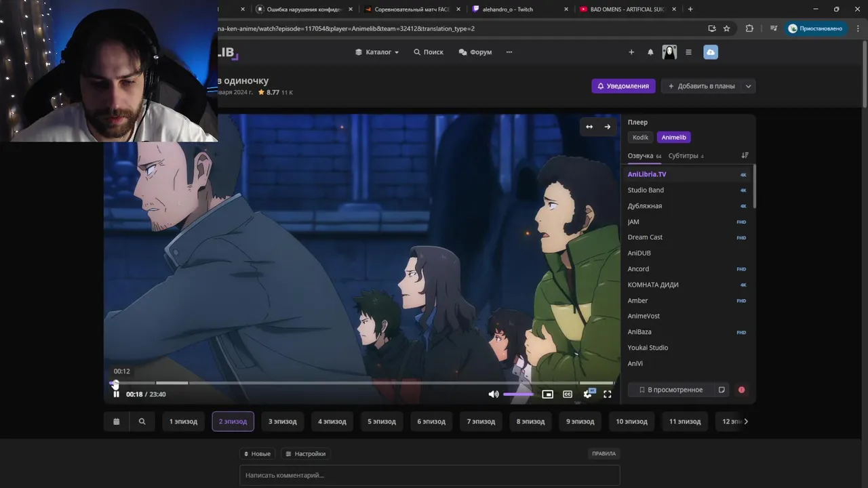Image resolution: width=868 pixels, height=488 pixels.
Task: Select 3 эпизод
Action: click(283, 422)
